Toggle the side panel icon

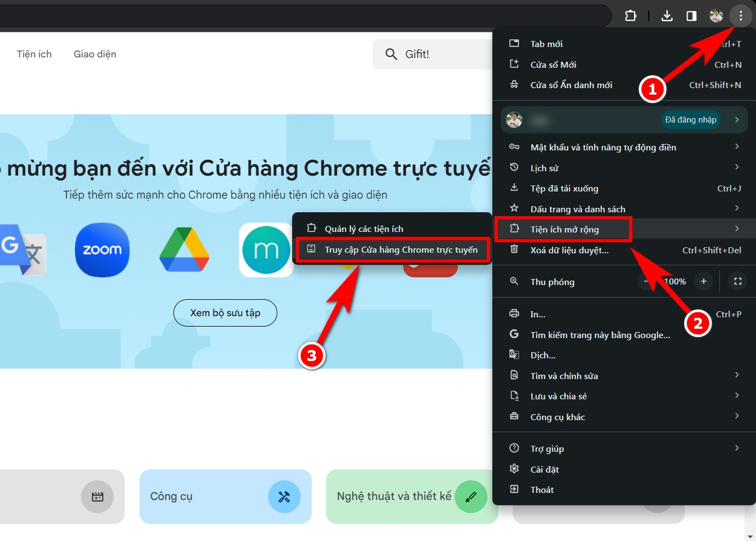691,15
